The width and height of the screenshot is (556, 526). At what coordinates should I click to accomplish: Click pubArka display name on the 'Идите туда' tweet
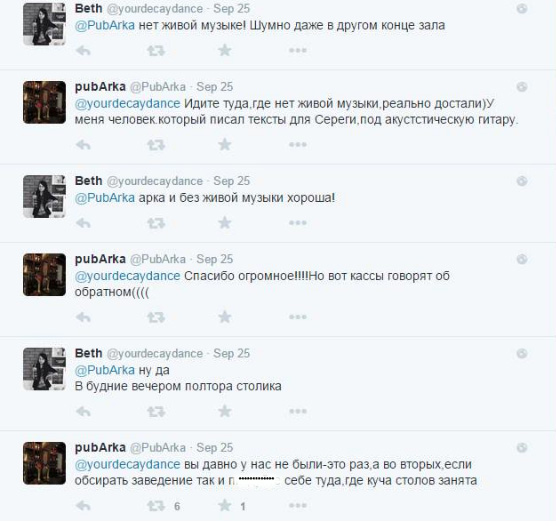point(100,87)
